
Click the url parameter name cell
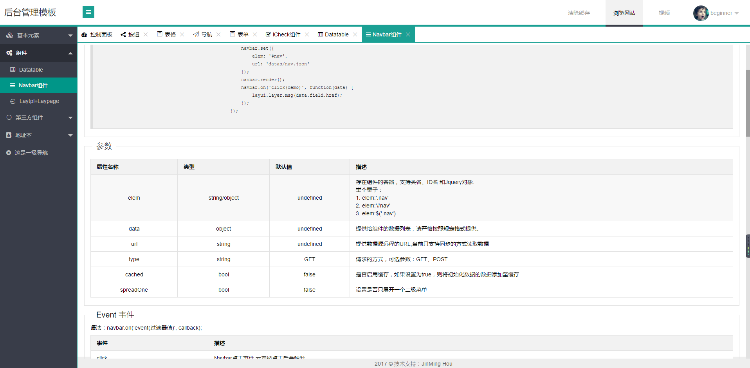[134, 244]
